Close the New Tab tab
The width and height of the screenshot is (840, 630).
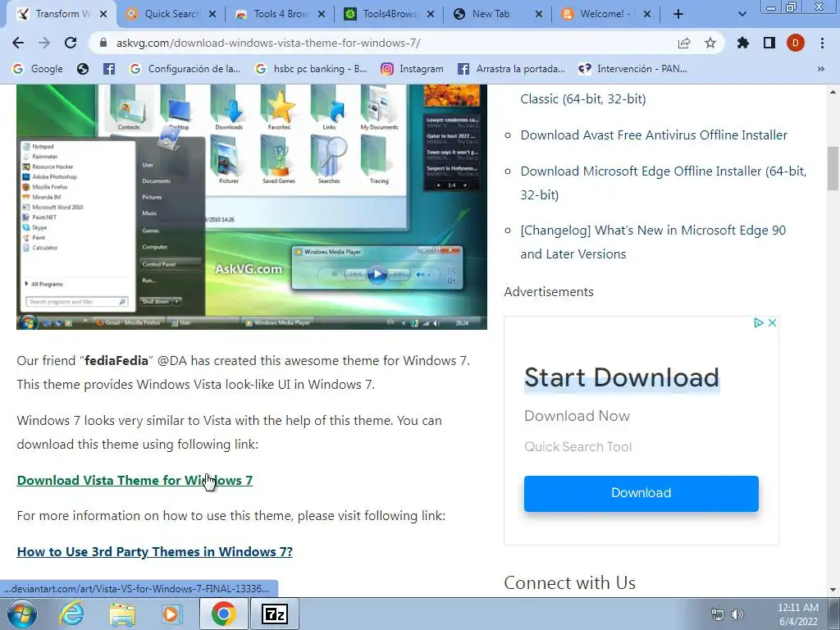point(539,15)
